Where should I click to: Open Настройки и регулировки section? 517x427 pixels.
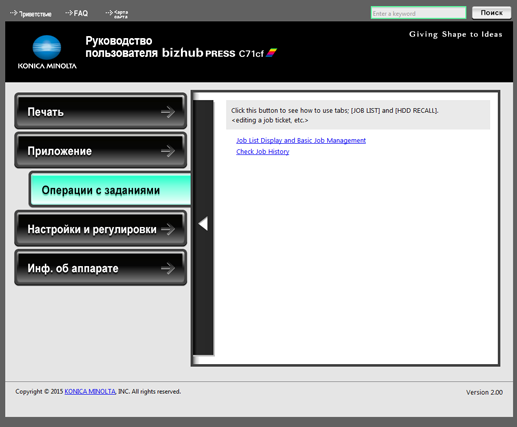[101, 229]
